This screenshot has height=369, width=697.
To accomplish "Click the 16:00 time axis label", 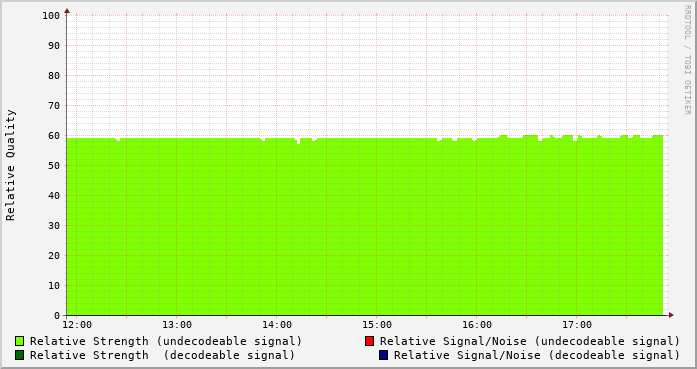I will (477, 325).
